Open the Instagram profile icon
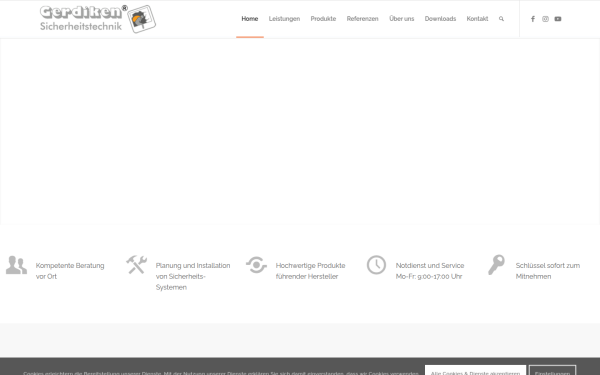Viewport: 600px width, 375px height. tap(545, 19)
